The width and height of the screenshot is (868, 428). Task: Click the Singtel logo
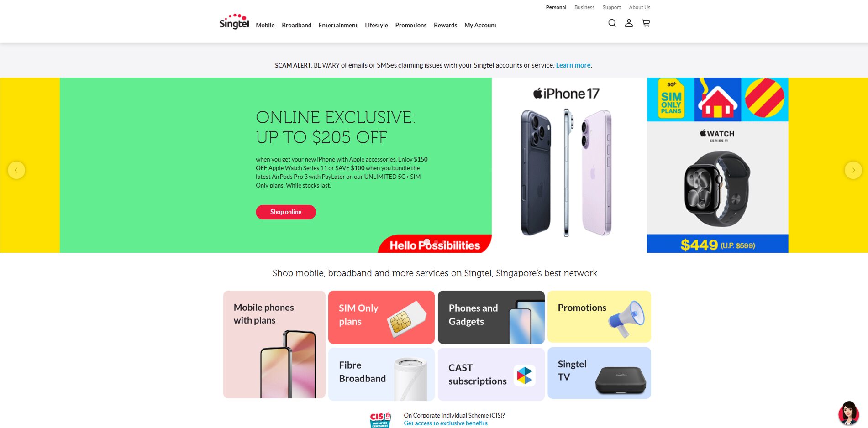[x=234, y=21]
